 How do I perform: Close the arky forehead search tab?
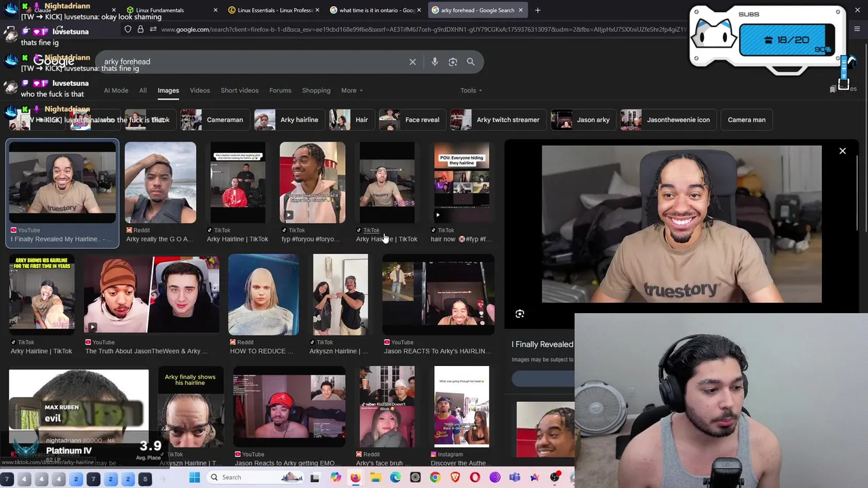tap(521, 10)
